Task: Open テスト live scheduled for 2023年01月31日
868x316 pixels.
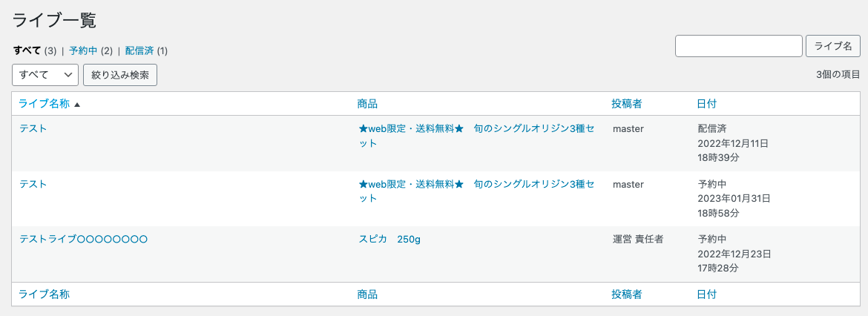Action: [33, 184]
